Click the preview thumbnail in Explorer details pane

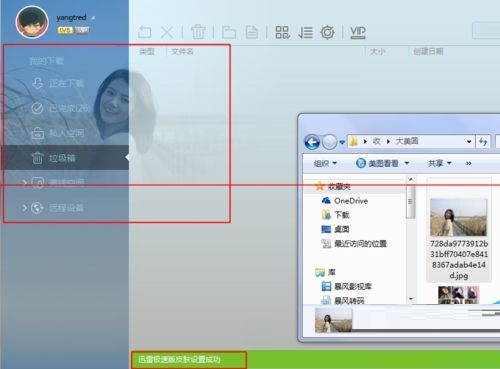click(x=333, y=320)
